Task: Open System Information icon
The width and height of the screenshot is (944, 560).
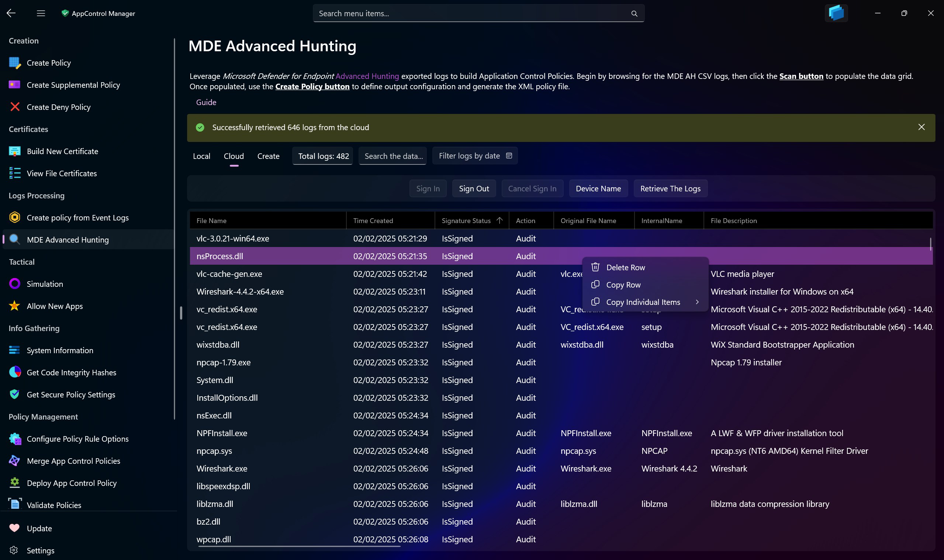Action: pyautogui.click(x=15, y=350)
